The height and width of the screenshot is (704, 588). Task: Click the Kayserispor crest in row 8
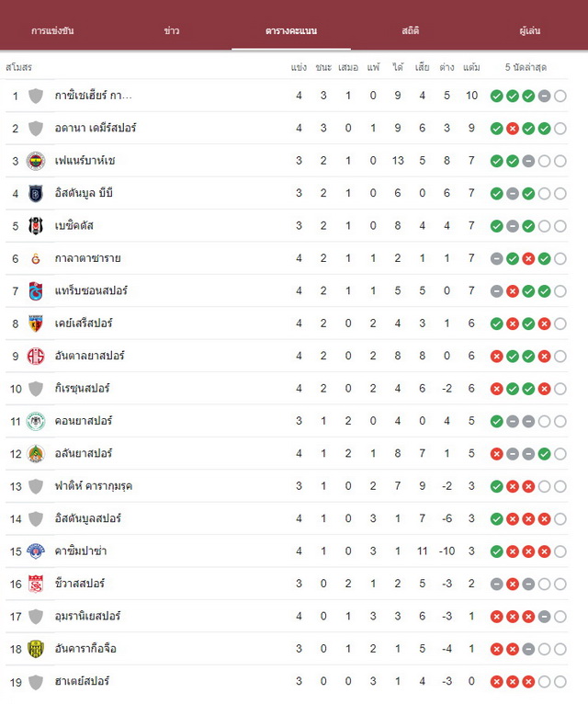(x=36, y=324)
